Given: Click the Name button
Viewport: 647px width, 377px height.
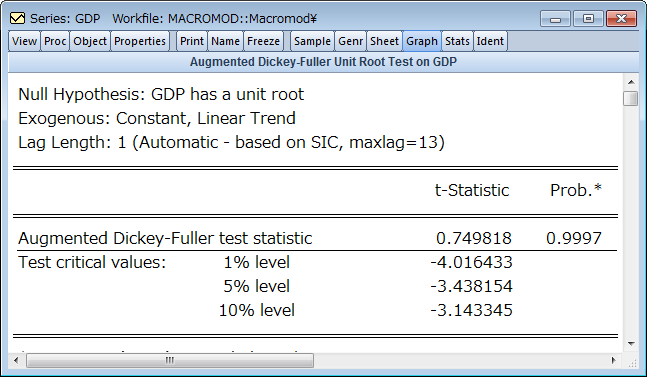Looking at the screenshot, I should click(225, 41).
